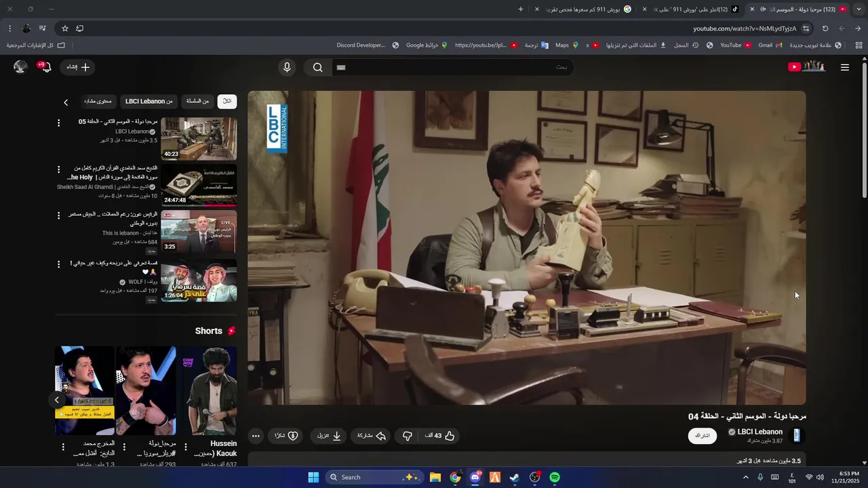The image size is (868, 488).
Task: Switch to the Google بورش 911 كم سعرها tab
Action: (x=583, y=9)
